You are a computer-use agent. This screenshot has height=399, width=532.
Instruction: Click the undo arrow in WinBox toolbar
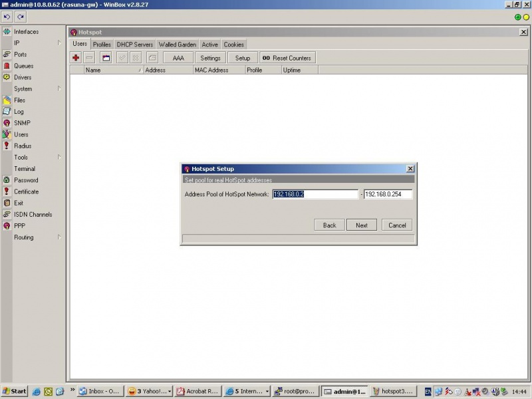point(7,17)
